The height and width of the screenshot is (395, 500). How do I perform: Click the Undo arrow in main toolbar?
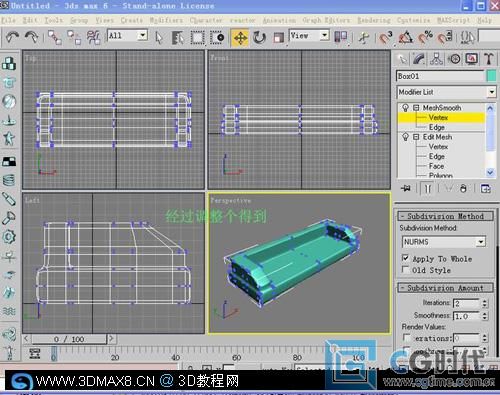(12, 37)
